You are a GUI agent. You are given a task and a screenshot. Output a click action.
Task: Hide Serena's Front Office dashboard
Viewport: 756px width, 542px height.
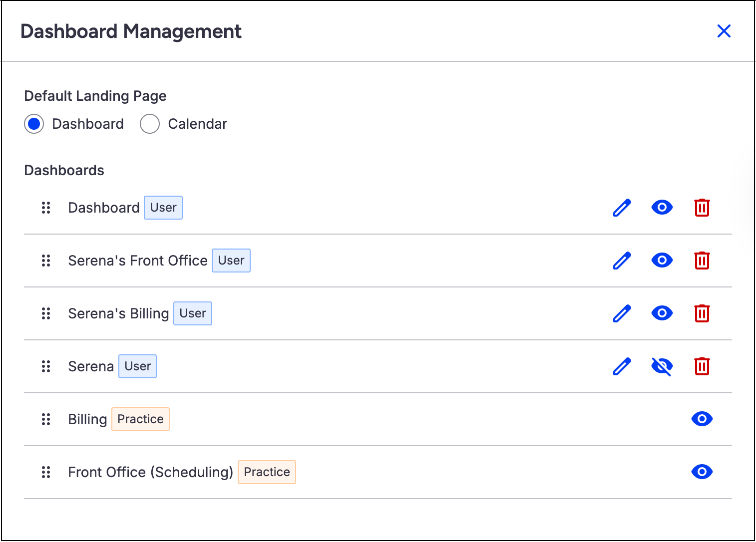coord(662,261)
